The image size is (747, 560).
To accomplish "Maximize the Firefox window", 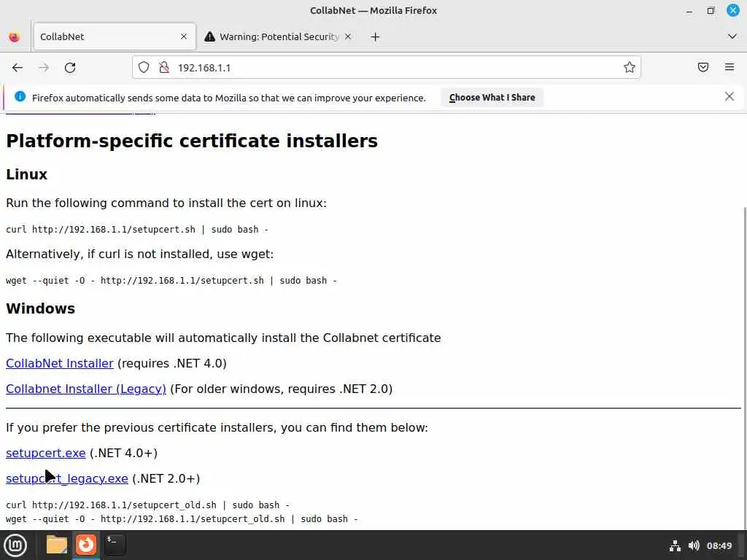I will pyautogui.click(x=711, y=10).
